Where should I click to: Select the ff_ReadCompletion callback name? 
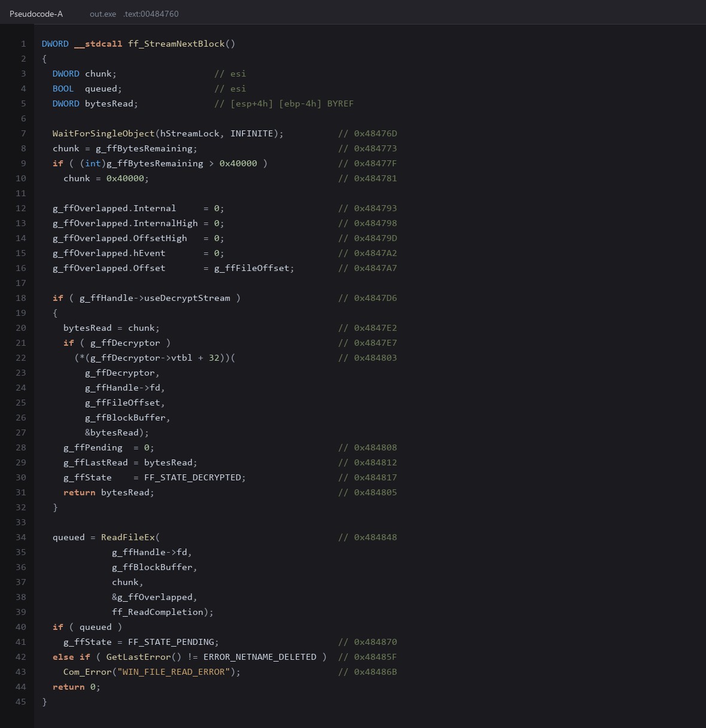(x=157, y=612)
